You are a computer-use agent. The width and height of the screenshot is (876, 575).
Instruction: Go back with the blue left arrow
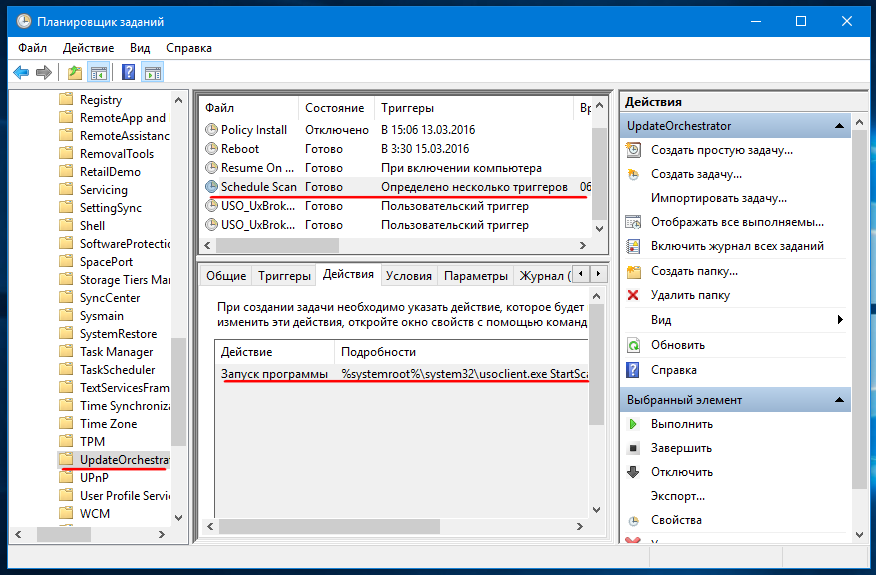(x=21, y=72)
